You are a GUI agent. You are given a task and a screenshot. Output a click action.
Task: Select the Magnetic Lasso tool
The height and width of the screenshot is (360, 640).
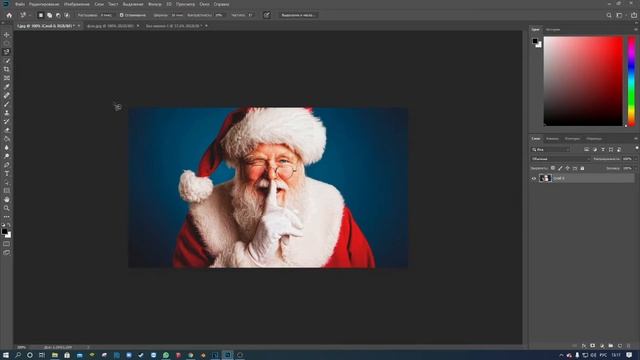click(x=7, y=52)
